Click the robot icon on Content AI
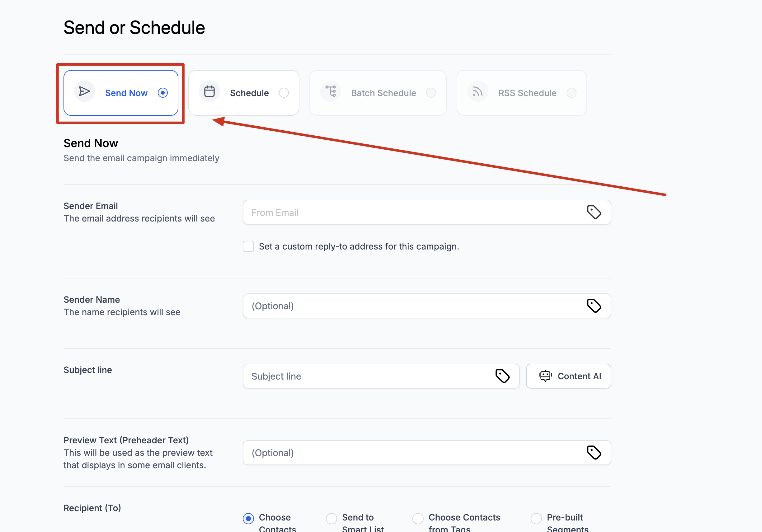This screenshot has height=532, width=762. (x=545, y=376)
